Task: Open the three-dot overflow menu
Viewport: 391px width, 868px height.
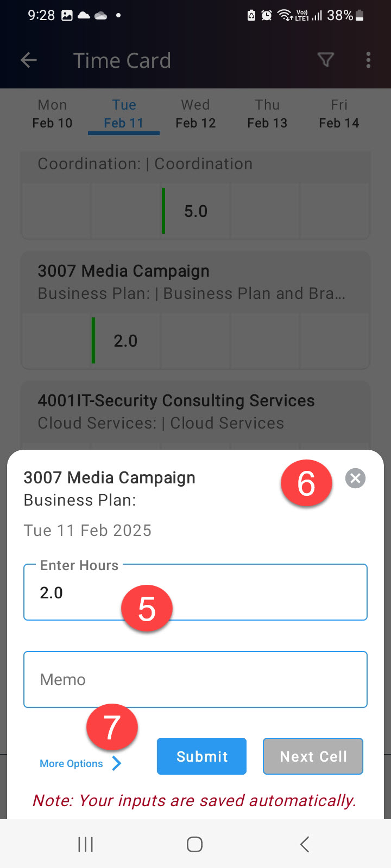Action: tap(368, 60)
